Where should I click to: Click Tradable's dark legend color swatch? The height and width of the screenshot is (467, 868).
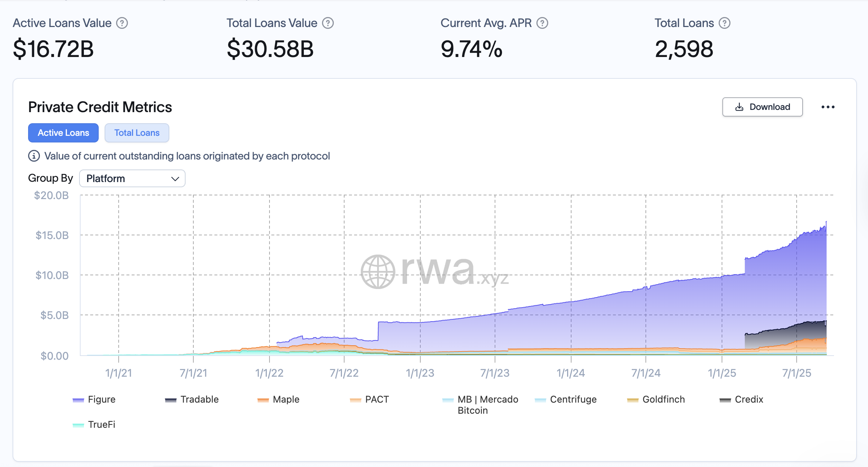[x=170, y=399]
